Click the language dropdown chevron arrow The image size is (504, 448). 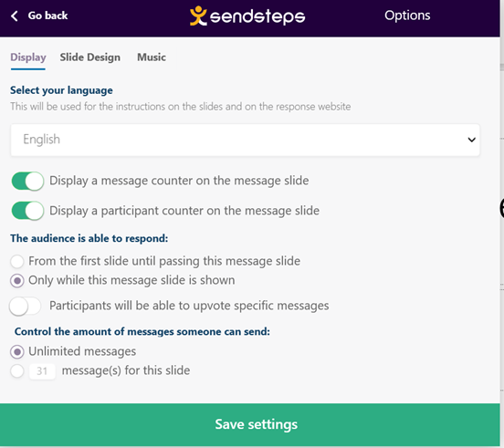pos(471,140)
